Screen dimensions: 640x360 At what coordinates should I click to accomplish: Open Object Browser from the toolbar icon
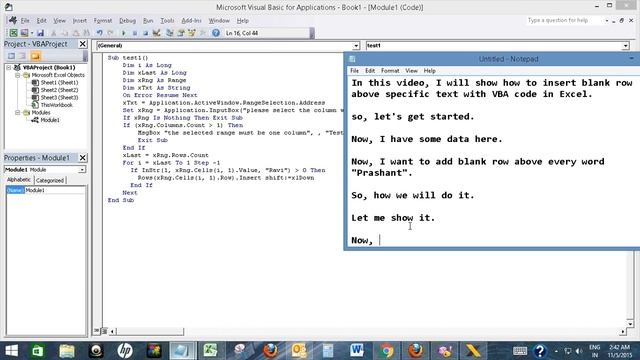191,33
